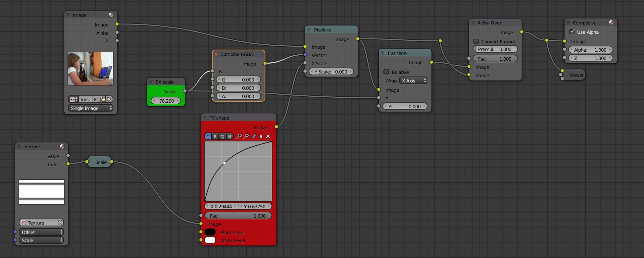The height and width of the screenshot is (258, 644).
Task: Select R channel curve in FX shape
Action: coord(215,136)
